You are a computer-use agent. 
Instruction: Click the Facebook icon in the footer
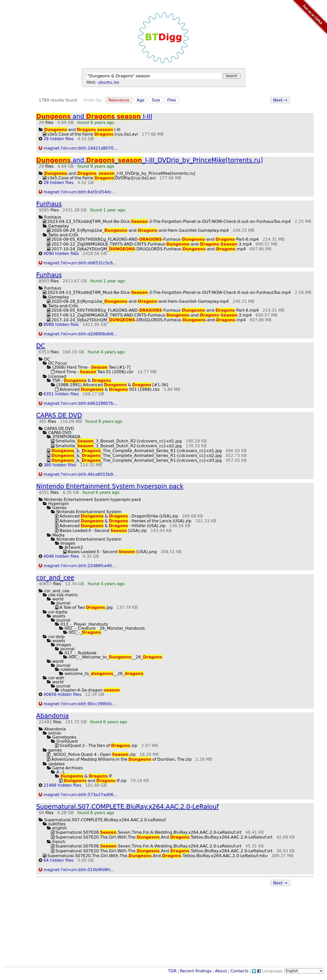(259, 971)
